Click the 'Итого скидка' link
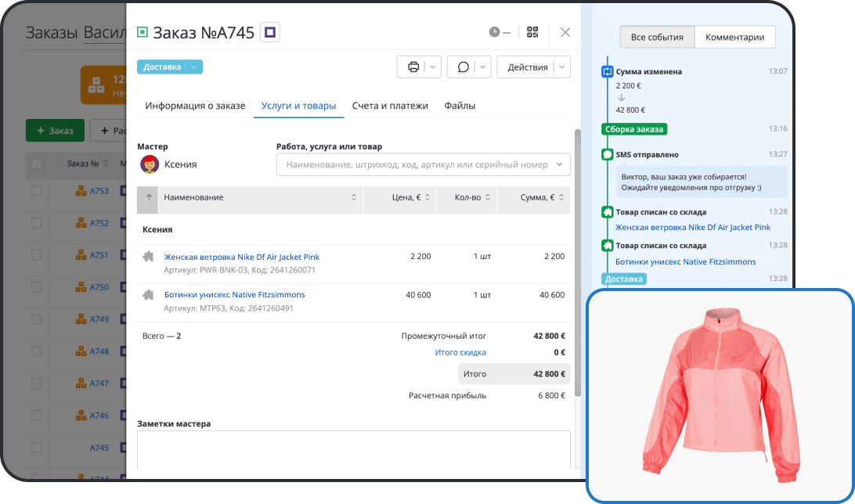Image resolution: width=855 pixels, height=504 pixels. pos(460,353)
